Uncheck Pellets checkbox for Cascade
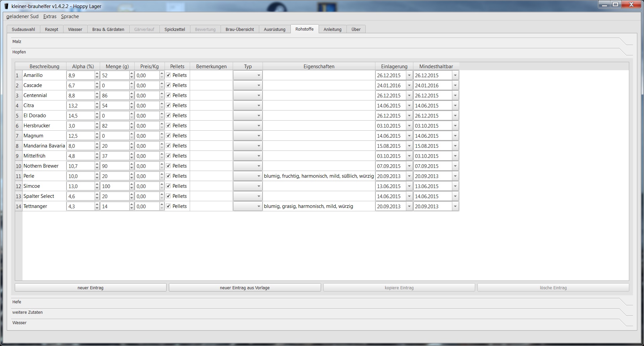 [x=169, y=85]
